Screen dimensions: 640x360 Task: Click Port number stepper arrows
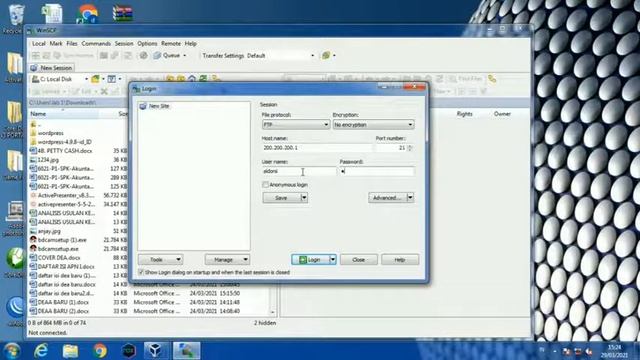tap(410, 148)
